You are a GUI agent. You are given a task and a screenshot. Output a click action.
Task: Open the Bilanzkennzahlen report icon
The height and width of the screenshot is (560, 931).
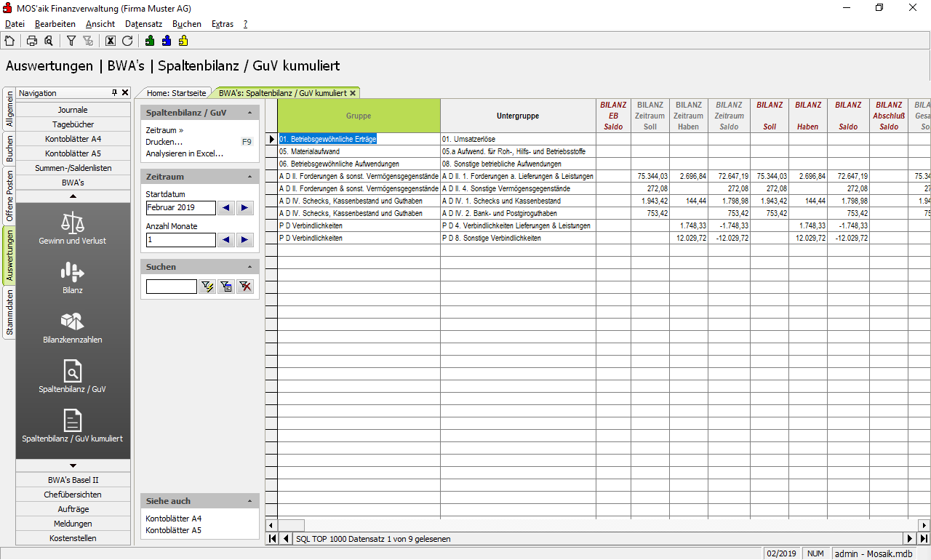[x=73, y=328]
